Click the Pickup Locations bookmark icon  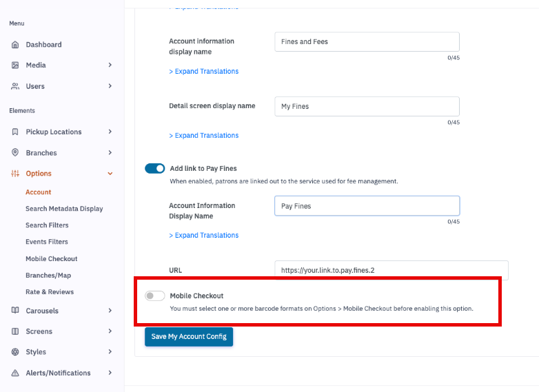(x=15, y=132)
